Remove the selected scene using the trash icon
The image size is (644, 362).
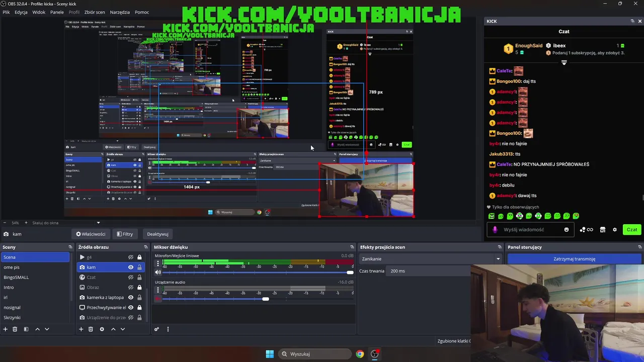(x=15, y=329)
